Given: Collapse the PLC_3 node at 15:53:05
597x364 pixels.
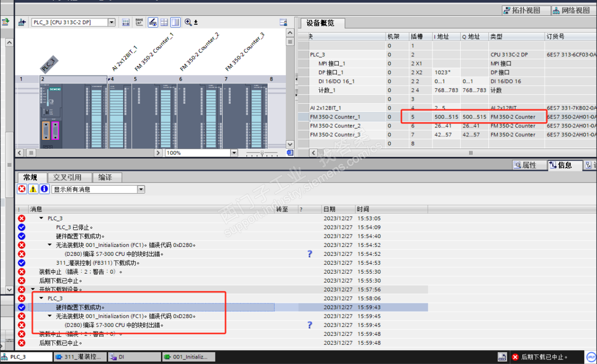Looking at the screenshot, I should (41, 218).
